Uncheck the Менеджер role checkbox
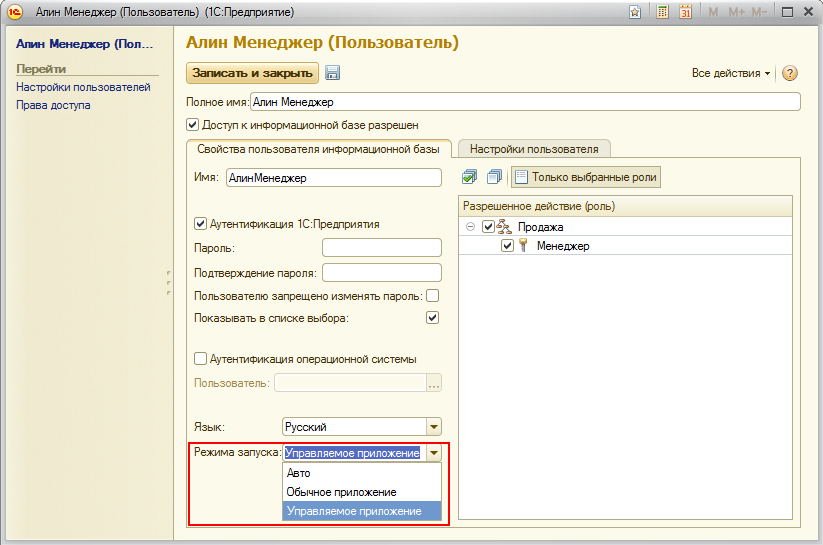Viewport: 823px width, 545px height. 507,246
